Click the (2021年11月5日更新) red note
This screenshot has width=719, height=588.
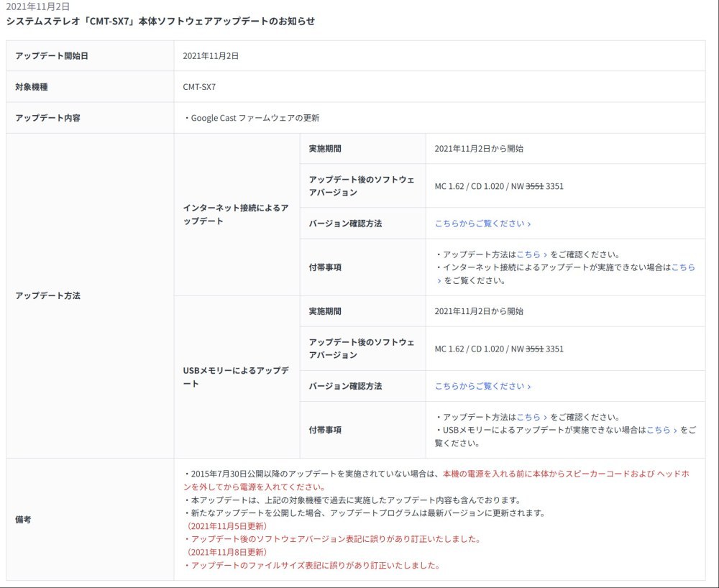[x=226, y=526]
